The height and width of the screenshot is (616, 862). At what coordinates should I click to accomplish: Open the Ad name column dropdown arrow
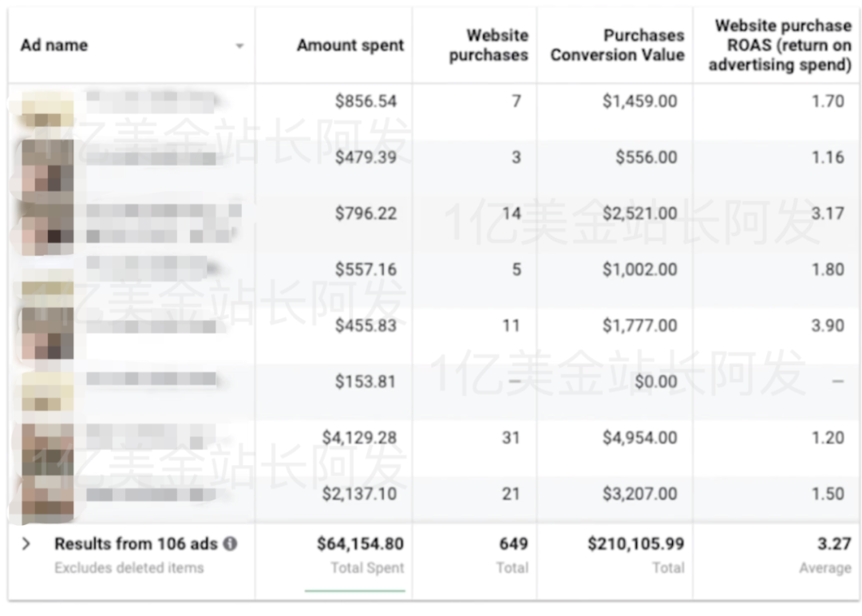(239, 46)
